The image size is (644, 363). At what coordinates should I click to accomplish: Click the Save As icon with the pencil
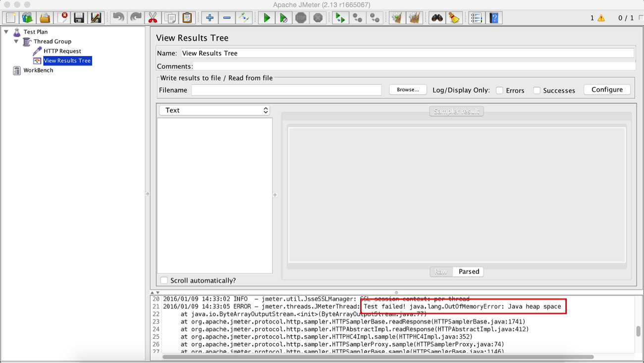pos(96,18)
